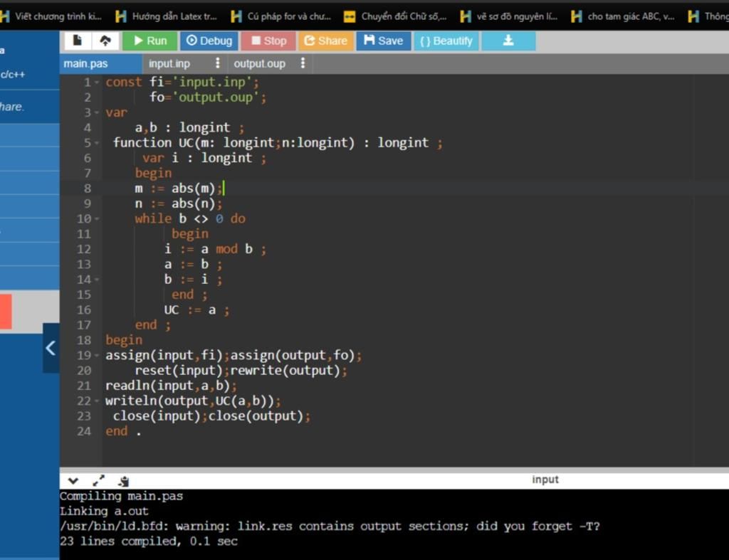This screenshot has width=729, height=560.
Task: Click the New File icon in toolbar
Action: point(77,41)
